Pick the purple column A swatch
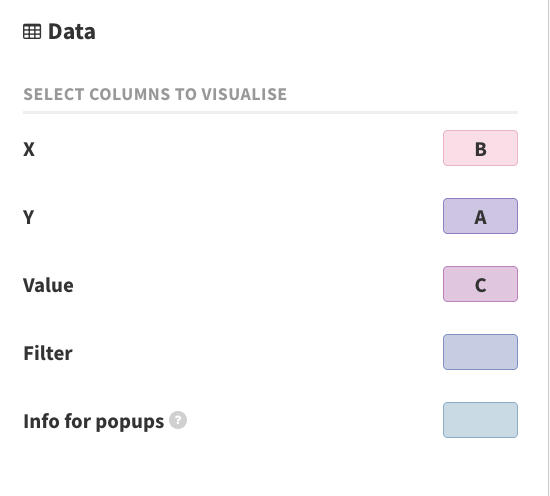This screenshot has height=496, width=550. point(480,216)
